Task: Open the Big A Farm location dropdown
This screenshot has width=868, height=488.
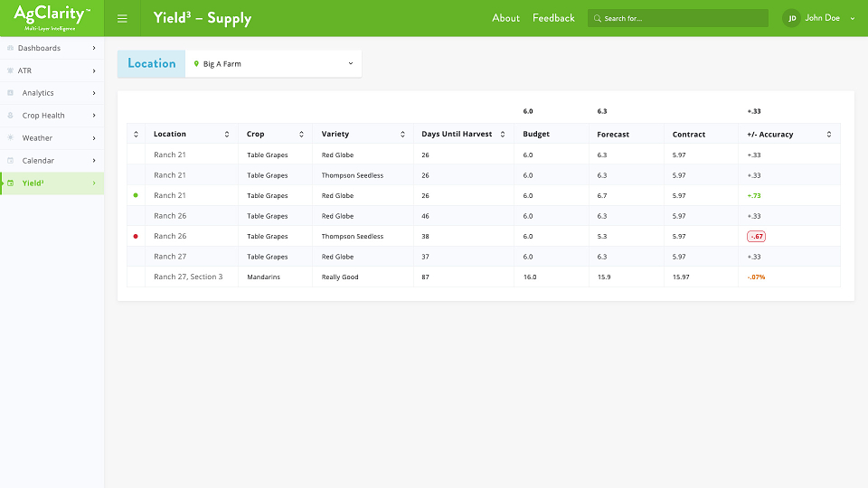Action: (x=273, y=63)
